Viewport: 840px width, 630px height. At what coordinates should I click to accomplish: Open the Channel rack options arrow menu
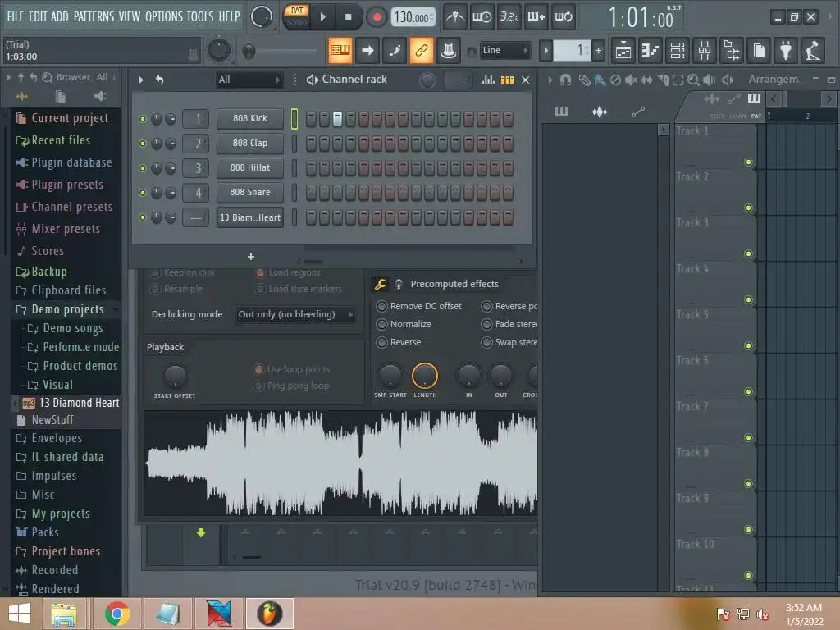(141, 80)
